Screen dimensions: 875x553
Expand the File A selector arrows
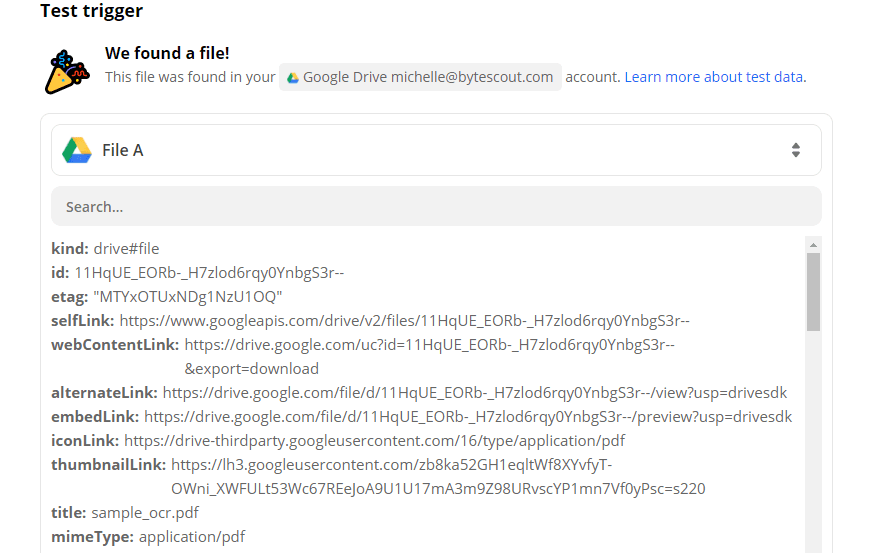click(x=795, y=150)
